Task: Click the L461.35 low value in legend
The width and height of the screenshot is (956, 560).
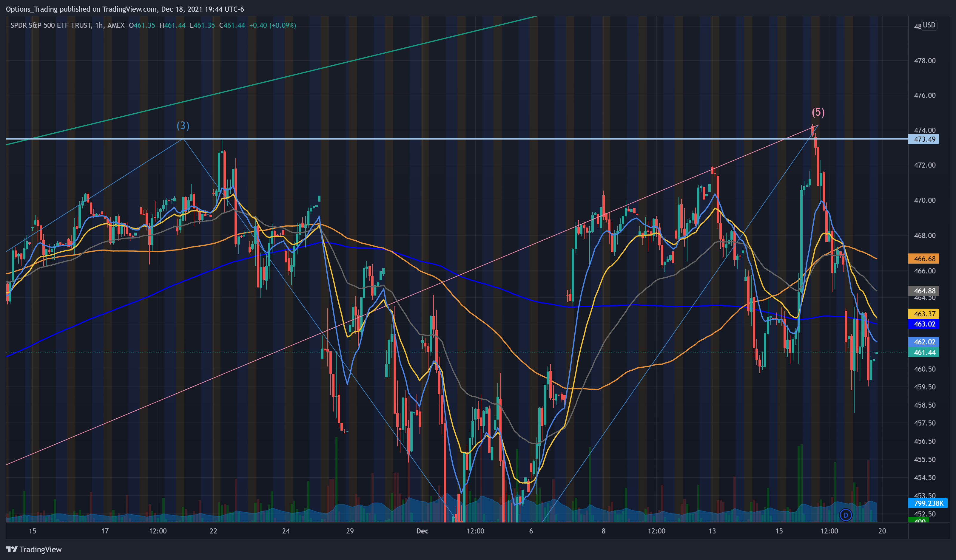Action: click(202, 25)
